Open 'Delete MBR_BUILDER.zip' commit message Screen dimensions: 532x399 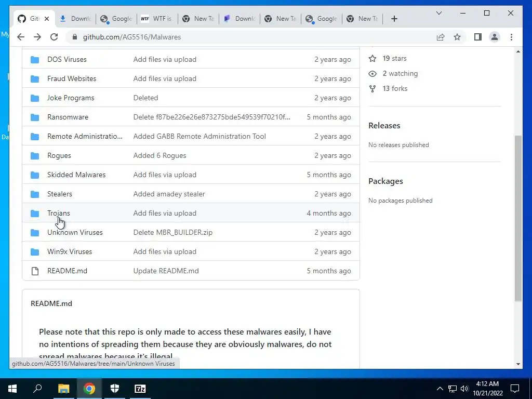click(172, 233)
